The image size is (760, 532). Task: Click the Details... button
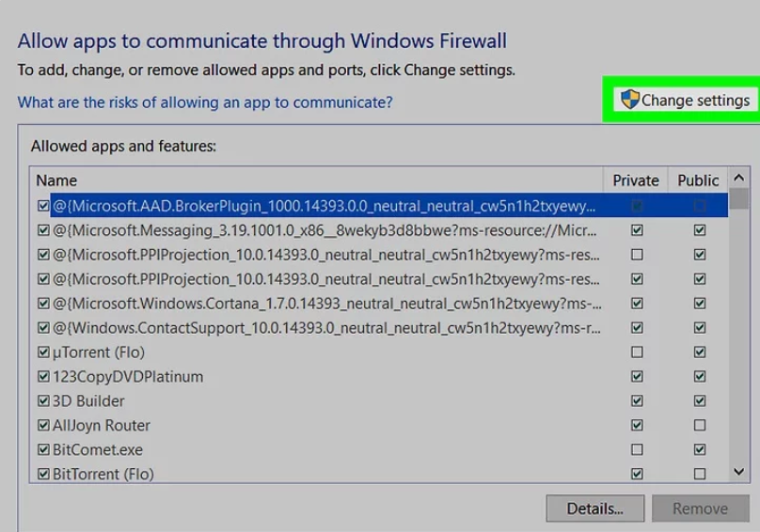[x=594, y=509]
